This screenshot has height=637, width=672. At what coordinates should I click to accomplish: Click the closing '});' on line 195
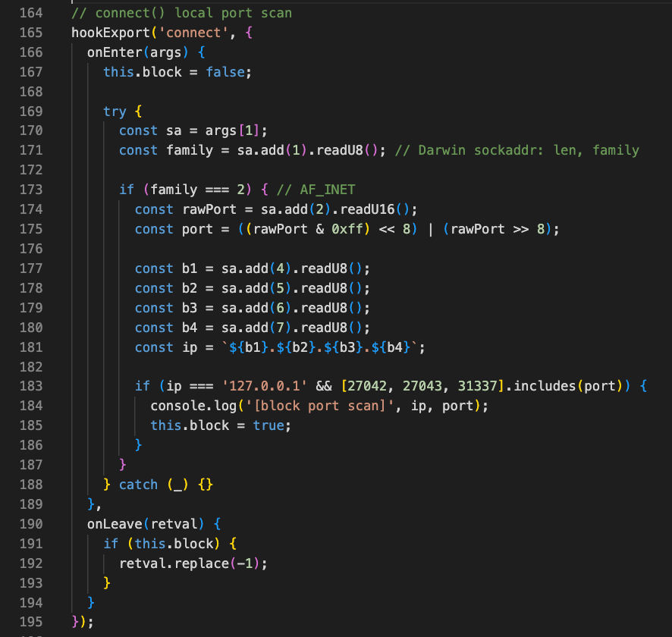(82, 621)
